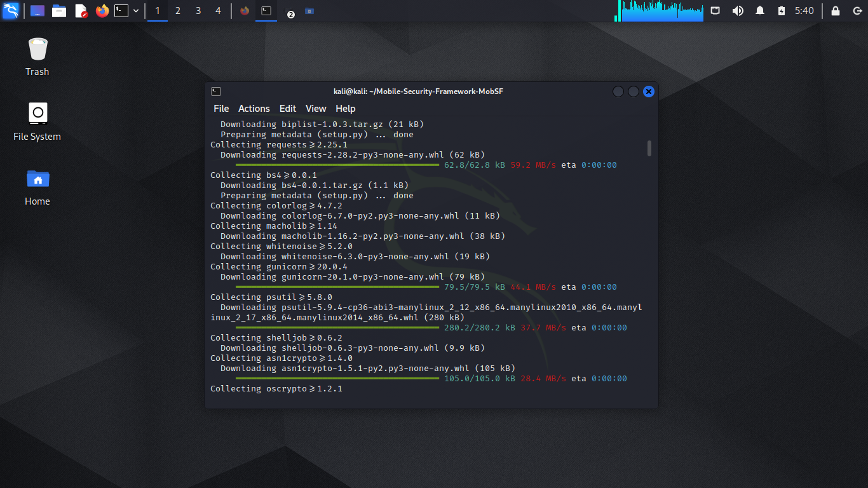Viewport: 868px width, 488px height.
Task: Open the terminal Help menu
Action: click(x=346, y=109)
